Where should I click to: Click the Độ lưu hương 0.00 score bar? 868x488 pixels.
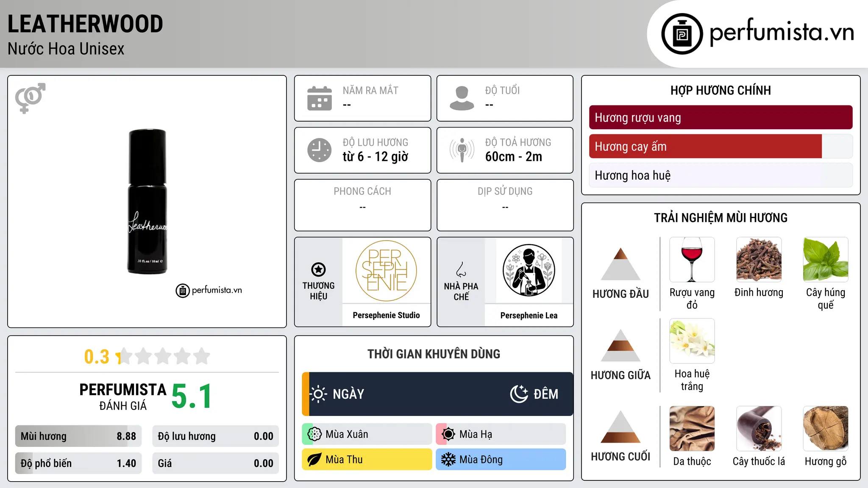(215, 436)
